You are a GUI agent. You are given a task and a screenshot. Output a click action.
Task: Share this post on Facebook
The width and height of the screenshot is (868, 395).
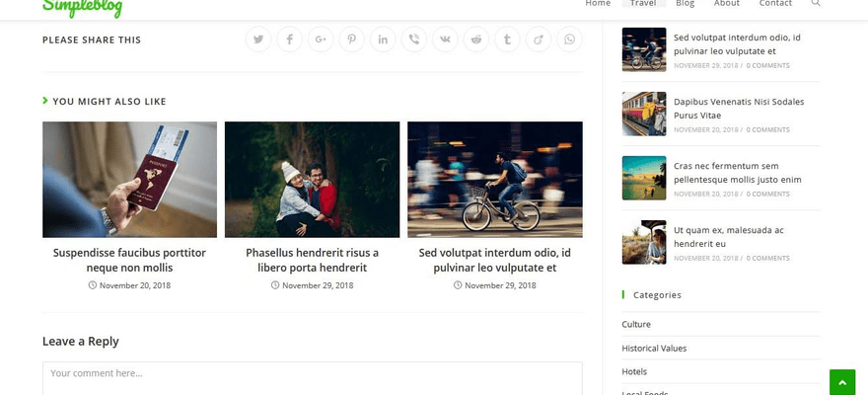(290, 39)
